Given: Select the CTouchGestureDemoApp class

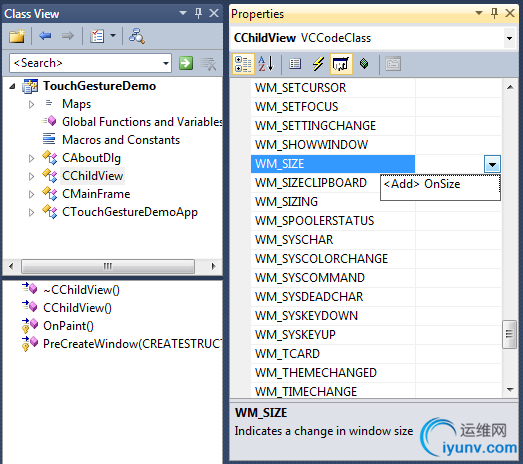Looking at the screenshot, I should click(130, 212).
